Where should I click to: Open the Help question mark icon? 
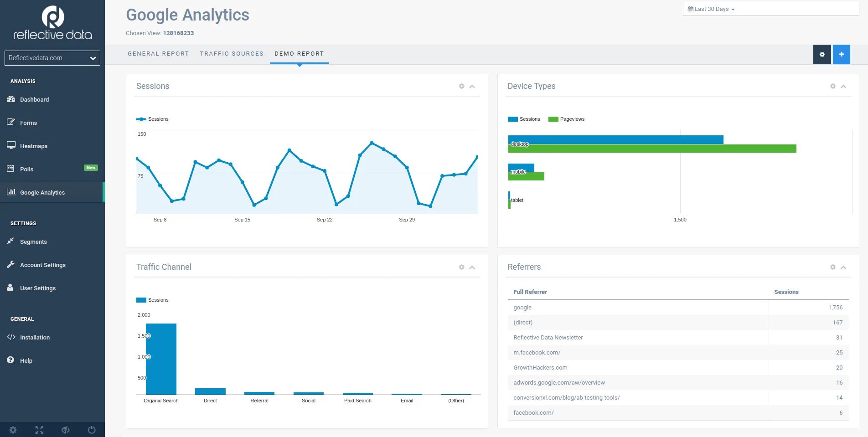[x=10, y=360]
